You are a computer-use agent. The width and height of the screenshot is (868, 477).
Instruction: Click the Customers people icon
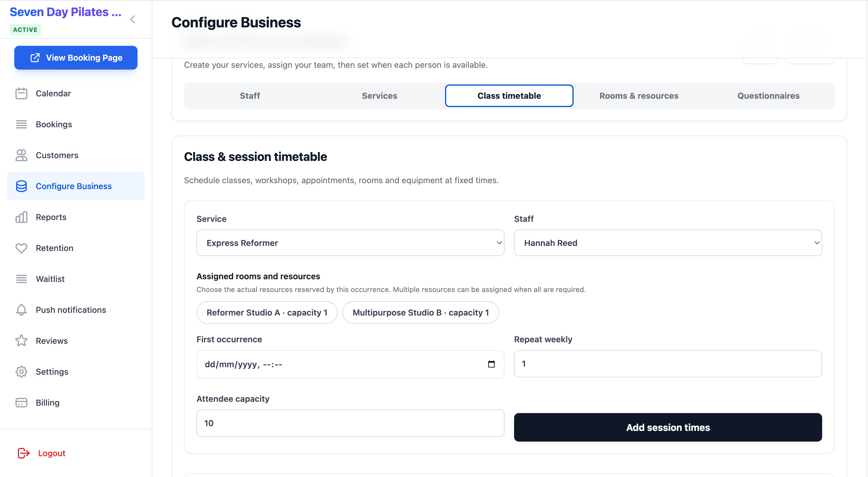click(21, 155)
